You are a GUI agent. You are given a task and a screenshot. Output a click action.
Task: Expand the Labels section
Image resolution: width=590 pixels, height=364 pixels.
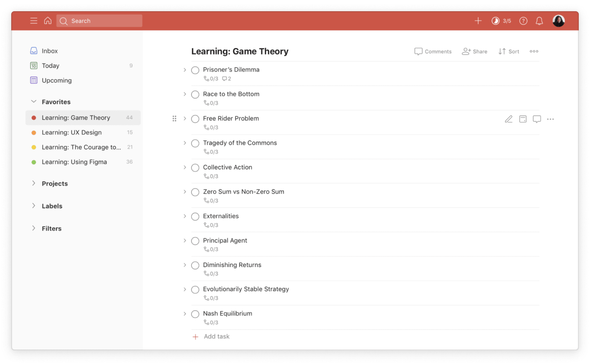coord(34,205)
